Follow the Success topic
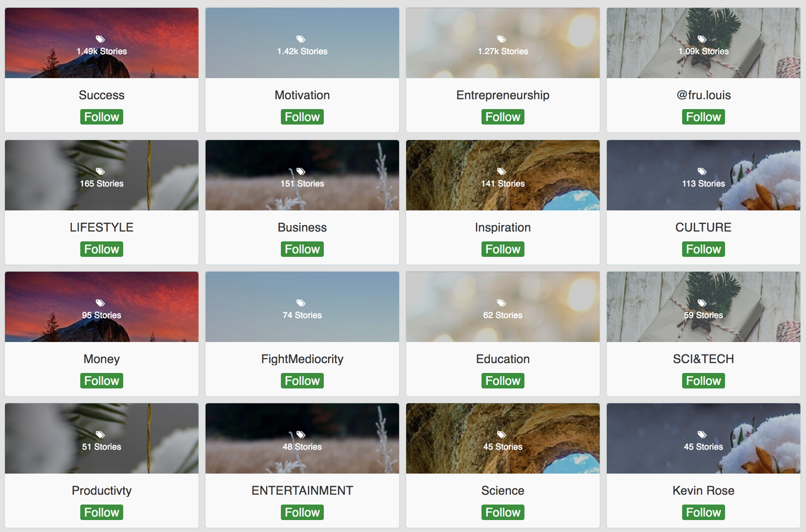 102,117
